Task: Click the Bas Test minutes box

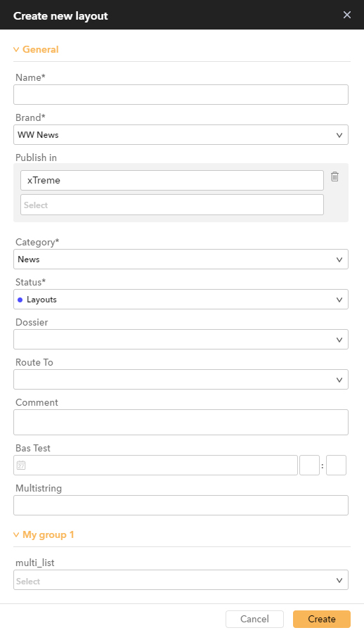Action: 336,466
